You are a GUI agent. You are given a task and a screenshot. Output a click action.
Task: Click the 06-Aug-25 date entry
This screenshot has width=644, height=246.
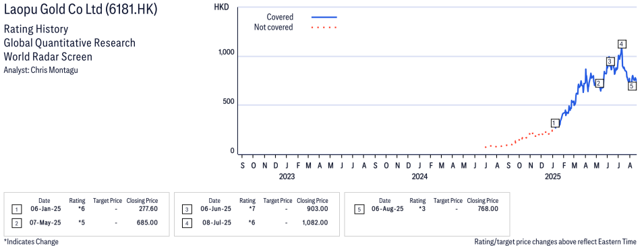point(384,209)
